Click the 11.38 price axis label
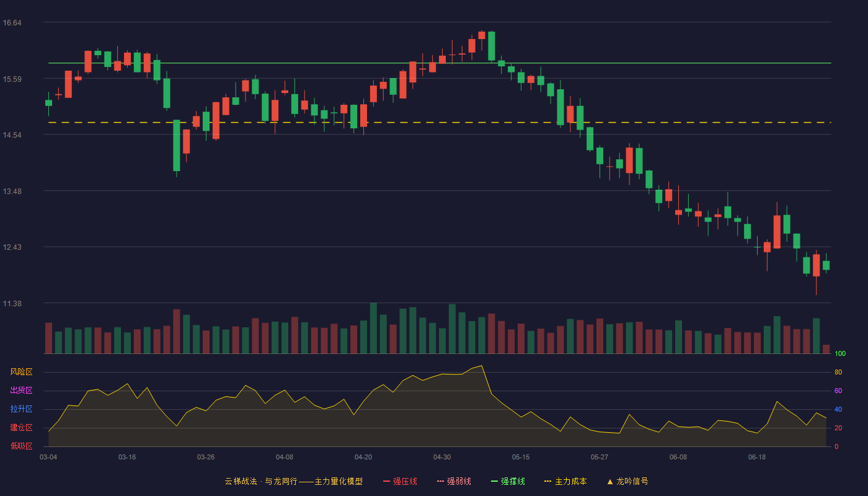 (12, 304)
